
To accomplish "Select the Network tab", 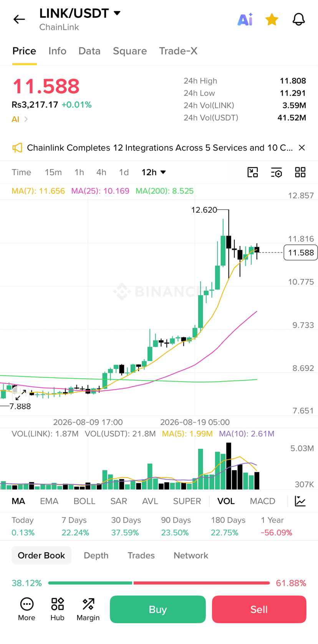I will 191,555.
